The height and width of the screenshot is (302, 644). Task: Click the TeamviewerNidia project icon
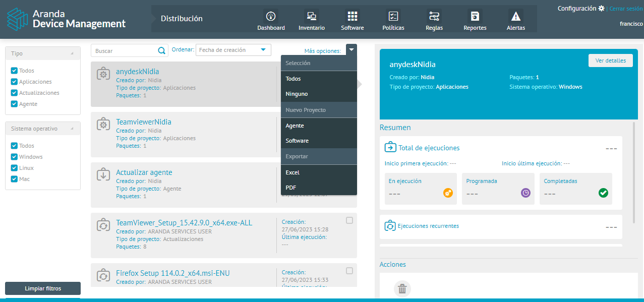point(103,125)
